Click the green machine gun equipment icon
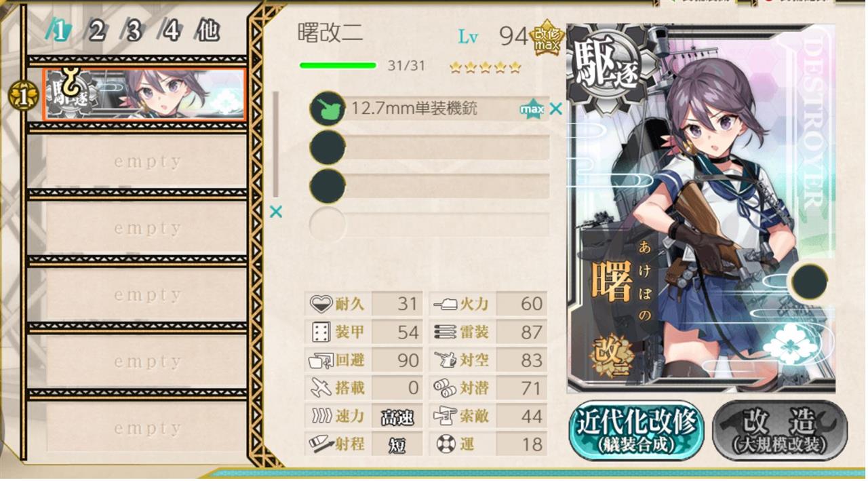868x481 pixels. pyautogui.click(x=327, y=109)
